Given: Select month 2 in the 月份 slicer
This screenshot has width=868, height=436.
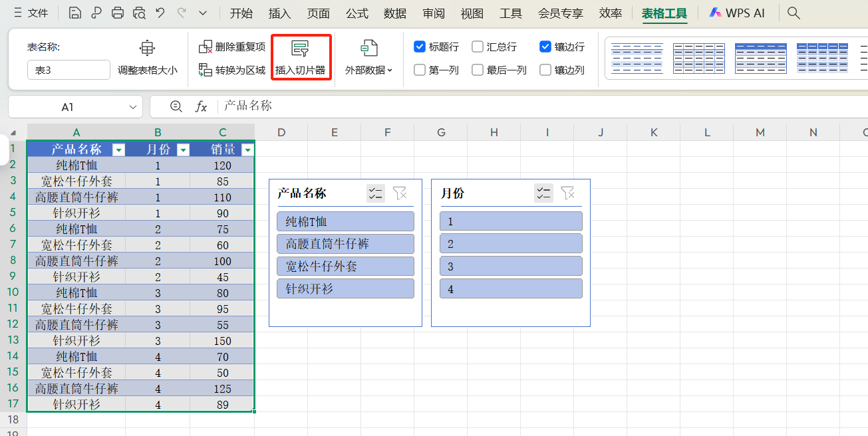Looking at the screenshot, I should 511,243.
